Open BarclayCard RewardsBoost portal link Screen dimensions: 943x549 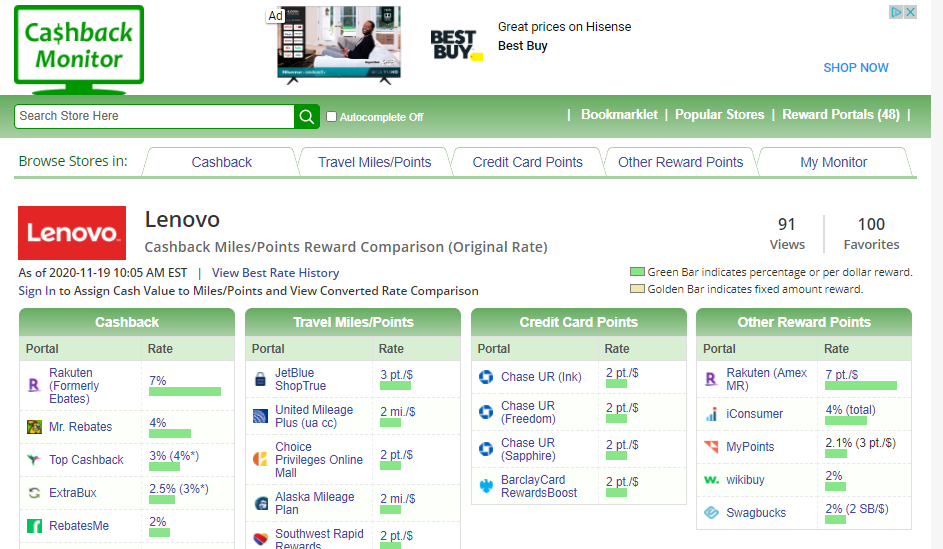coord(539,486)
